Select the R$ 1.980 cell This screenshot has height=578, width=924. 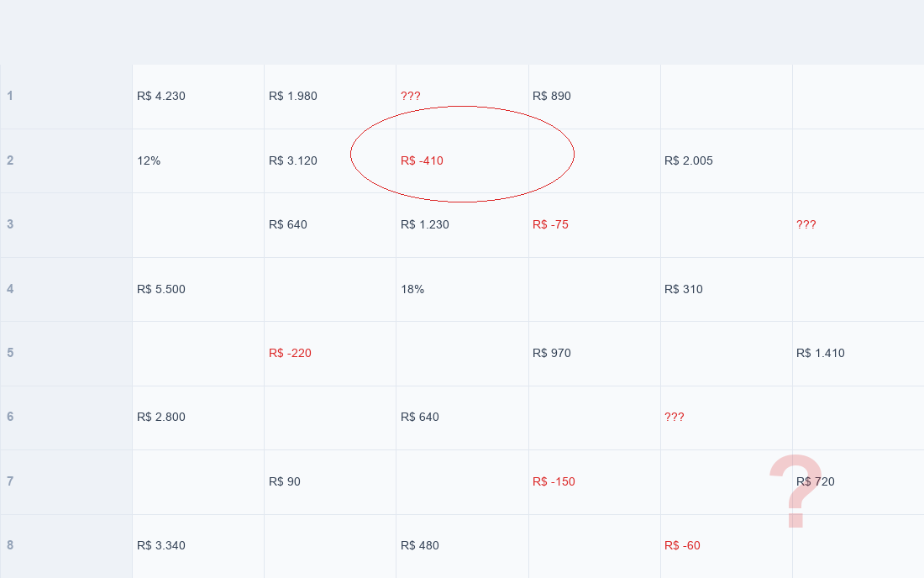pos(330,97)
